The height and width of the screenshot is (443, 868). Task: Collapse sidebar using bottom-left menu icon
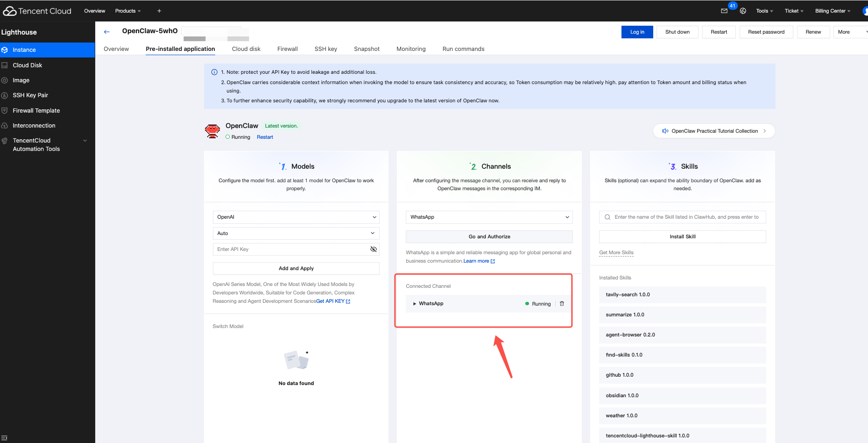5,438
